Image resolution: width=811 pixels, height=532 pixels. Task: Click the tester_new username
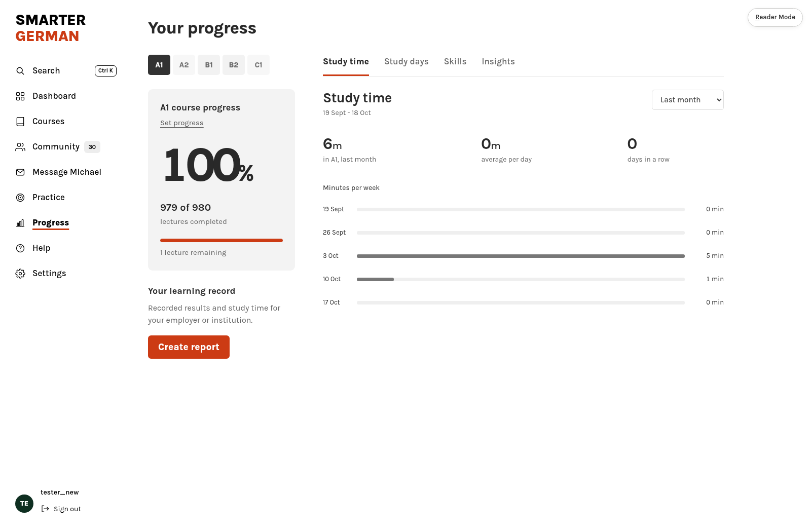coord(60,492)
